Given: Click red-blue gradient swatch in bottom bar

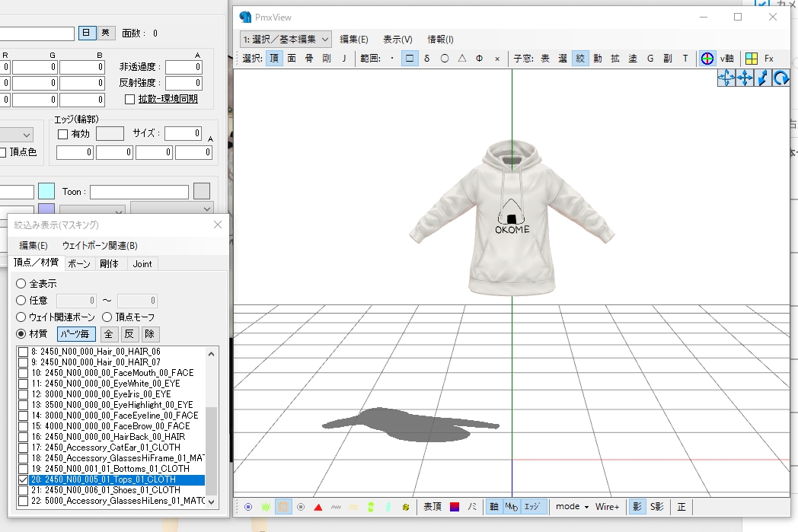Looking at the screenshot, I should pos(455,507).
